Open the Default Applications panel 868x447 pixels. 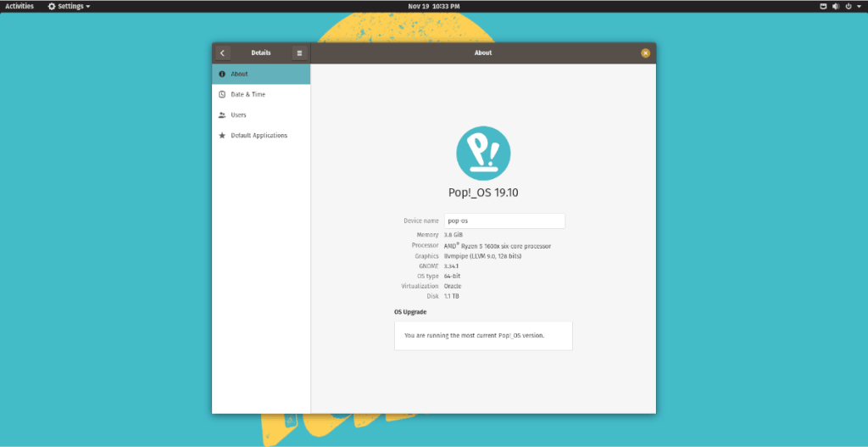(x=261, y=136)
